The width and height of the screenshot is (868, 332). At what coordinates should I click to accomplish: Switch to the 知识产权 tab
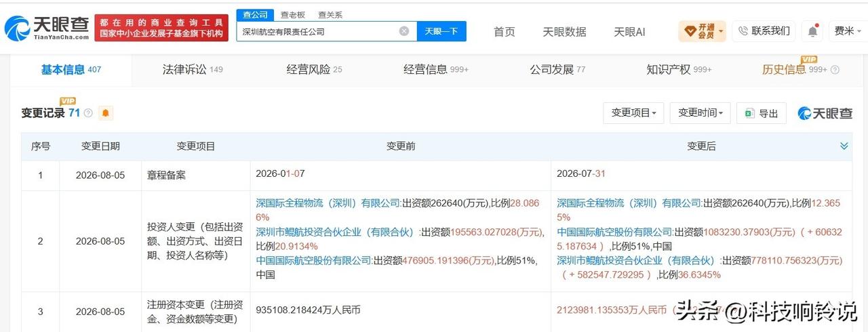coord(679,69)
